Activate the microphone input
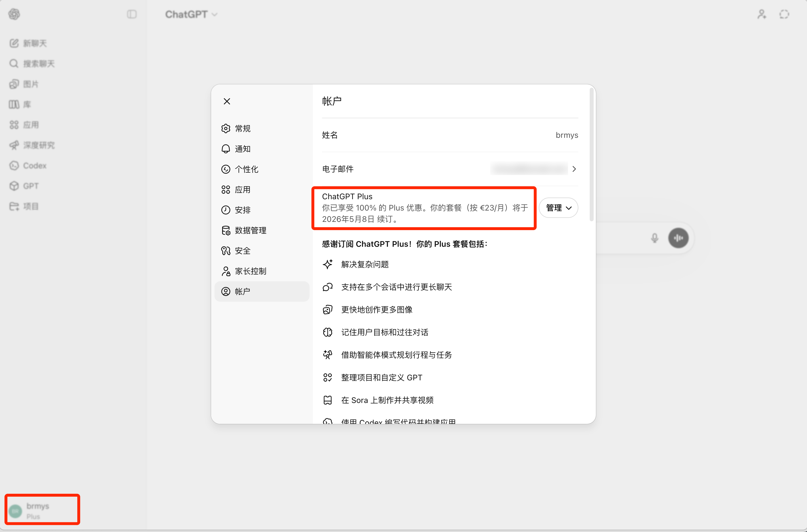 coord(654,238)
